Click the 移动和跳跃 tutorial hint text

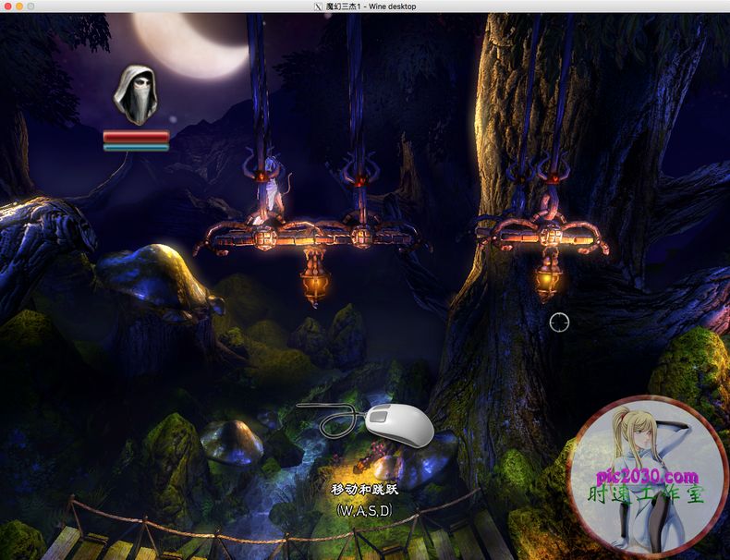click(x=364, y=489)
